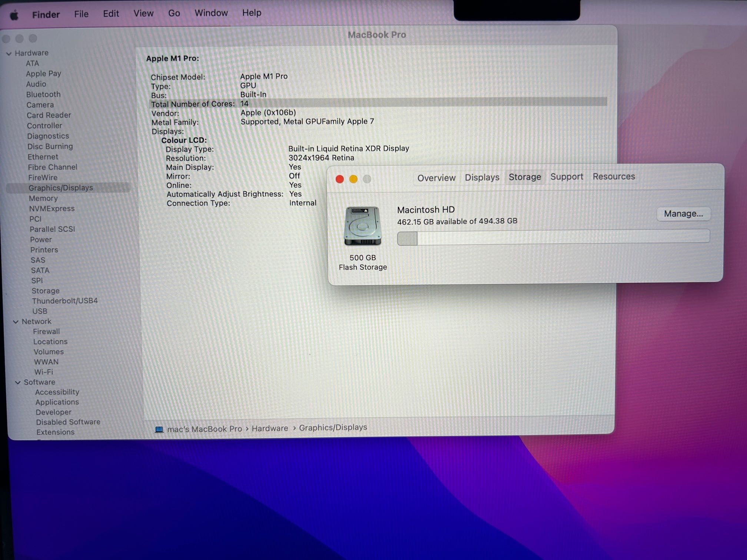Select WWAN under Network
This screenshot has width=747, height=560.
tap(46, 362)
